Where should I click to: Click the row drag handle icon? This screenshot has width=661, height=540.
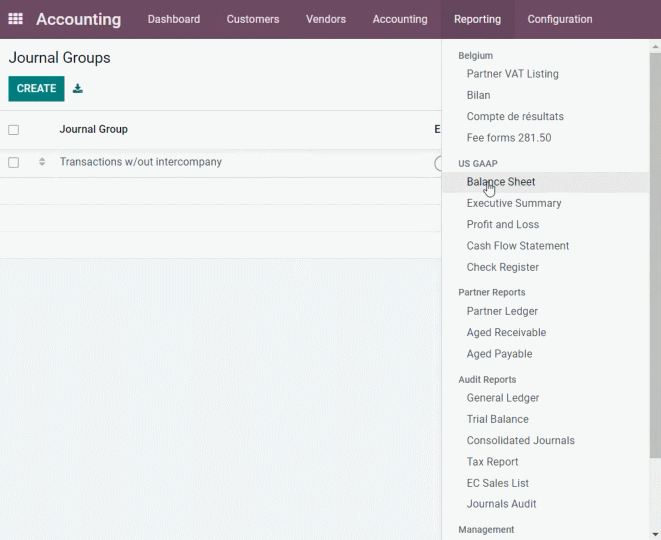click(x=42, y=162)
